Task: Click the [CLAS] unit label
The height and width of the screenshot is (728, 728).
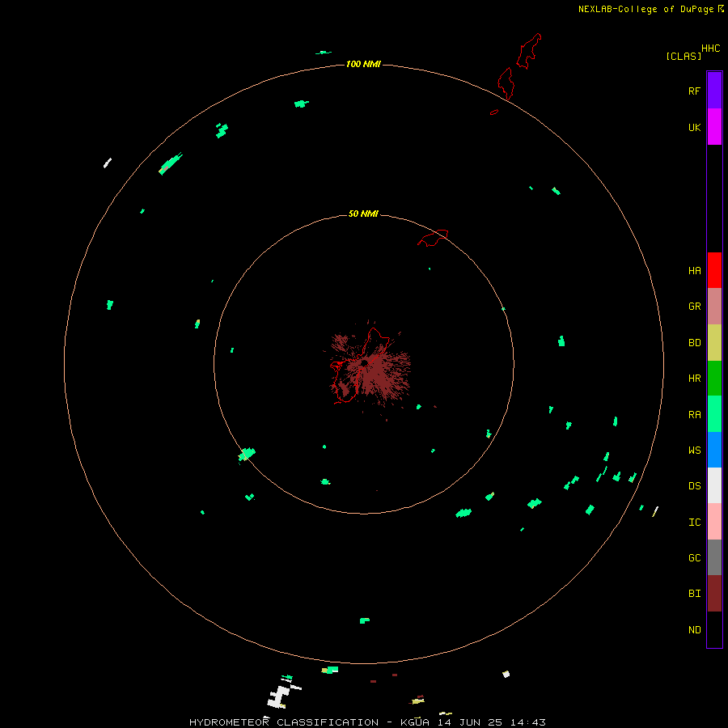Action: tap(684, 57)
